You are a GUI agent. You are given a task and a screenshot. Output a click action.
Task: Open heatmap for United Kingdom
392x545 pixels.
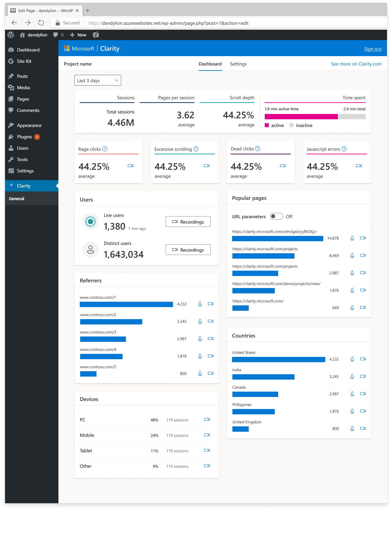(352, 429)
